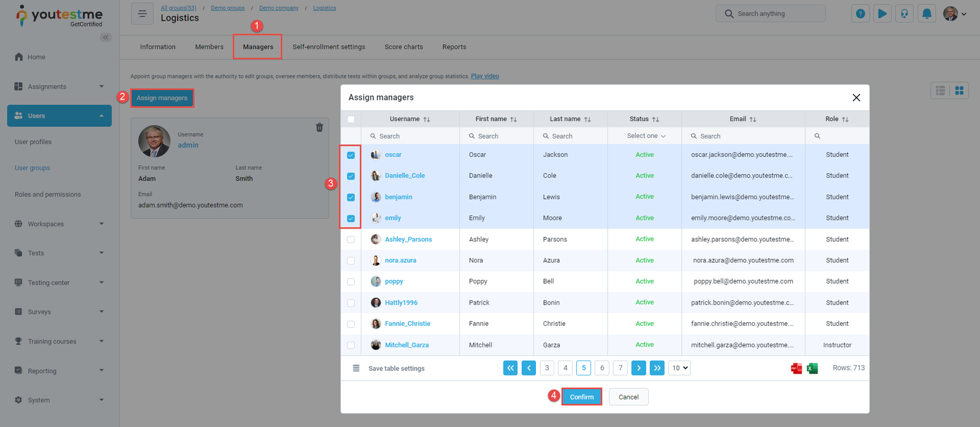980x427 pixels.
Task: Select the Ashley_Parsons row checkbox
Action: pos(351,240)
